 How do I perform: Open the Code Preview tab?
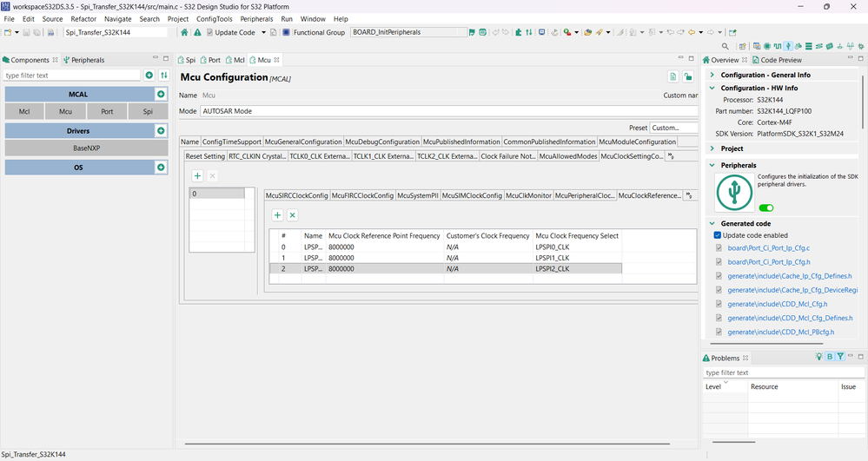point(777,60)
